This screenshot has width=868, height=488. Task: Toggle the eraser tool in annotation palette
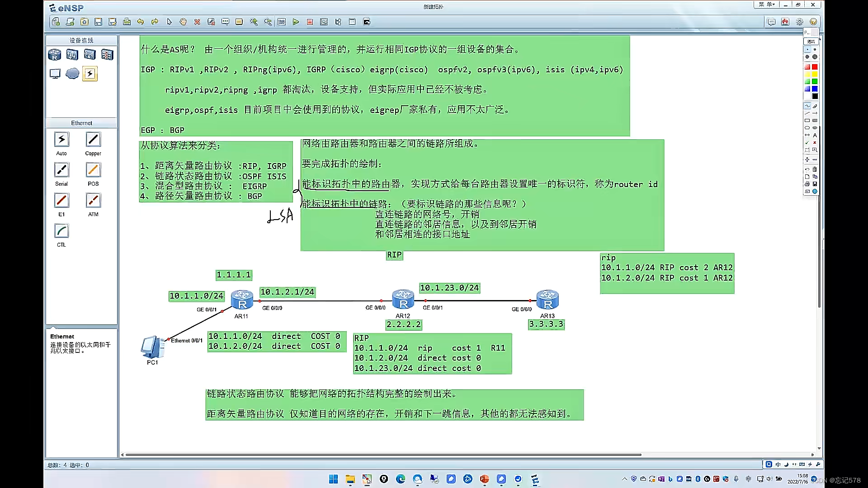point(815,106)
